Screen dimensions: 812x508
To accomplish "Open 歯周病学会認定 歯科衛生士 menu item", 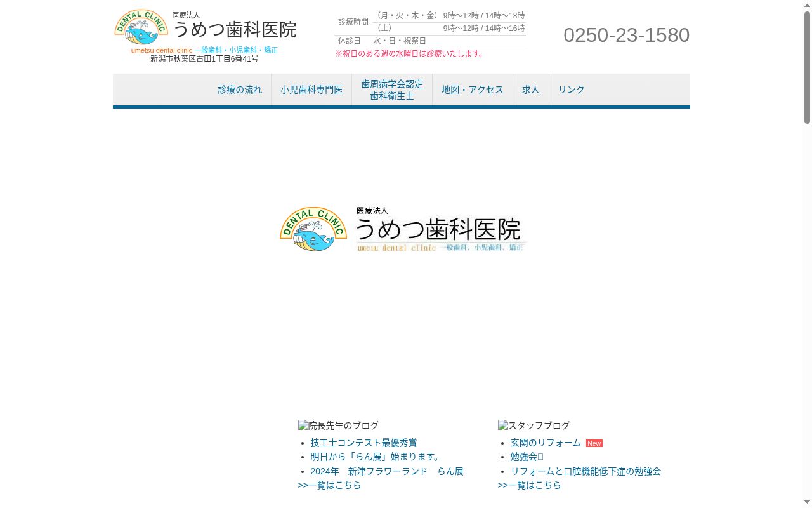I will [x=392, y=90].
